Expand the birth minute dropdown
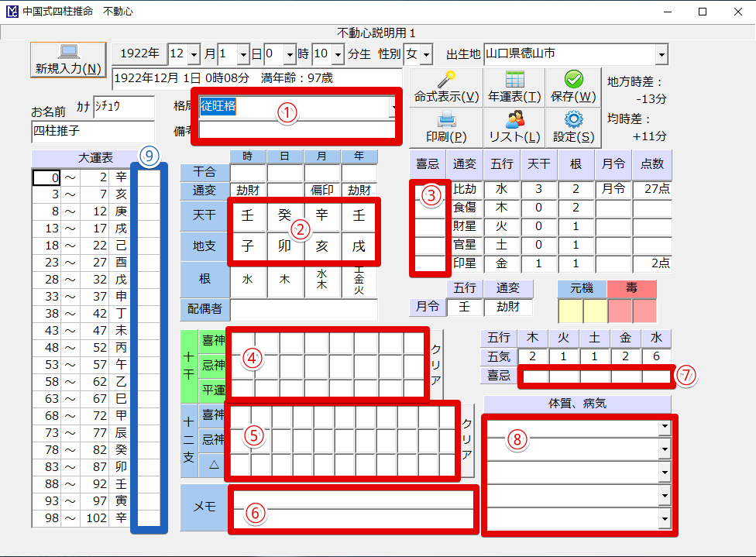Image resolution: width=756 pixels, height=557 pixels. pos(338,54)
